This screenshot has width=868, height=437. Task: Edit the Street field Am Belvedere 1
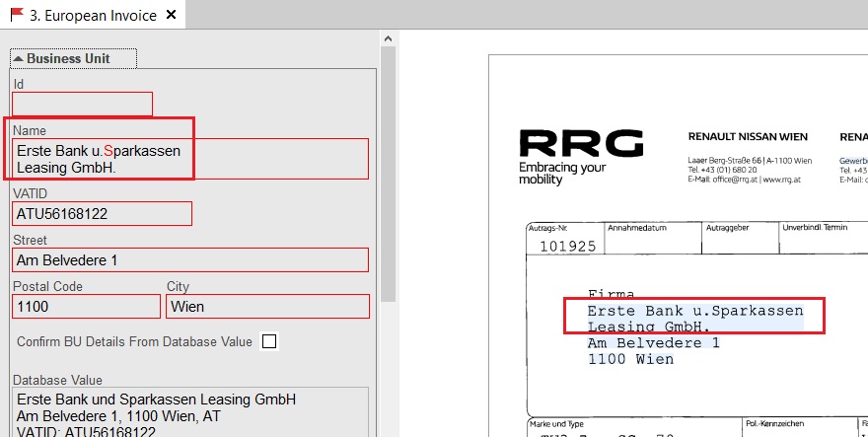(189, 260)
